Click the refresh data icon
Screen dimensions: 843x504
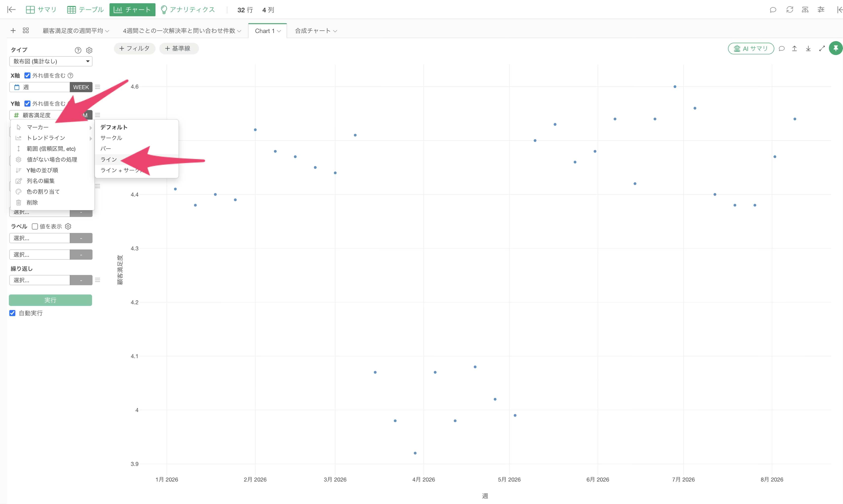tap(790, 10)
